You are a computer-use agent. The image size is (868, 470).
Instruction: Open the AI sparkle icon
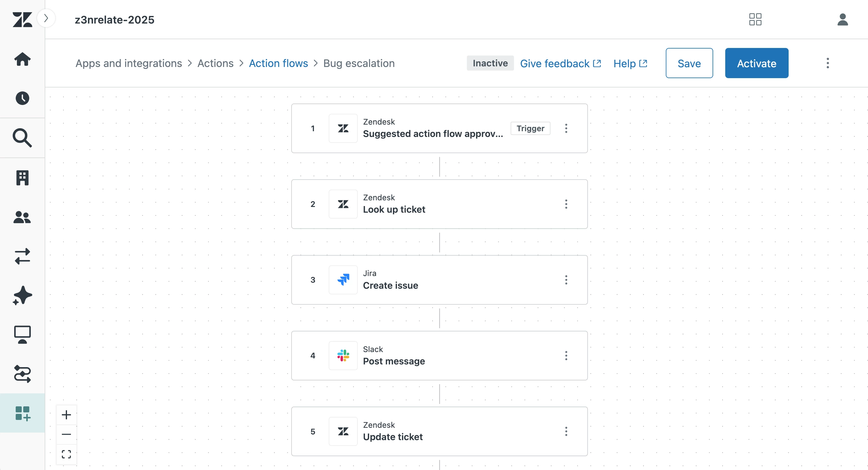pyautogui.click(x=22, y=295)
